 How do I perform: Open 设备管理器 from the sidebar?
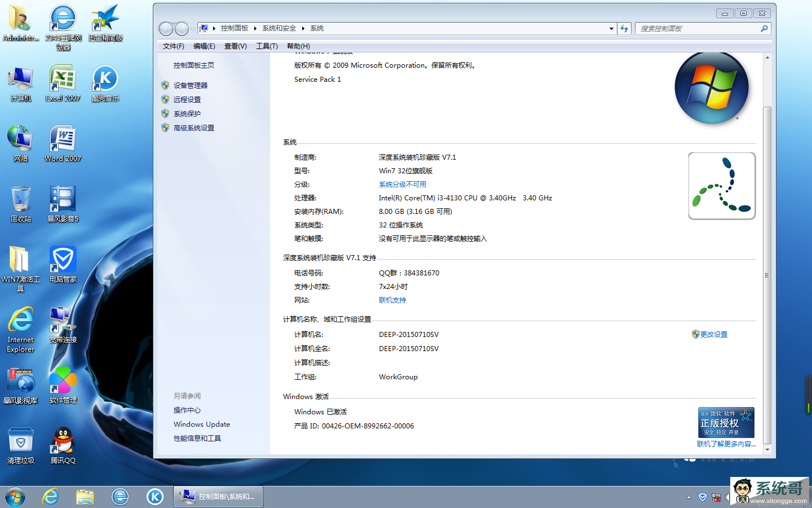click(x=191, y=86)
